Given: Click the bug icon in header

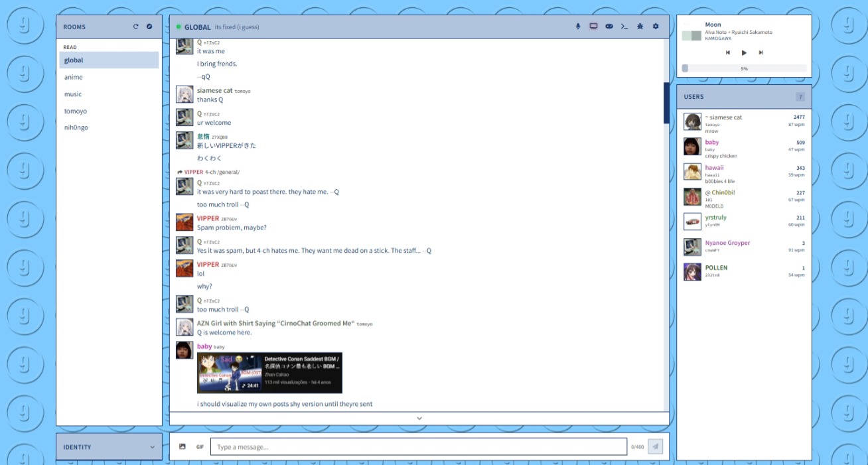Looking at the screenshot, I should coord(640,27).
